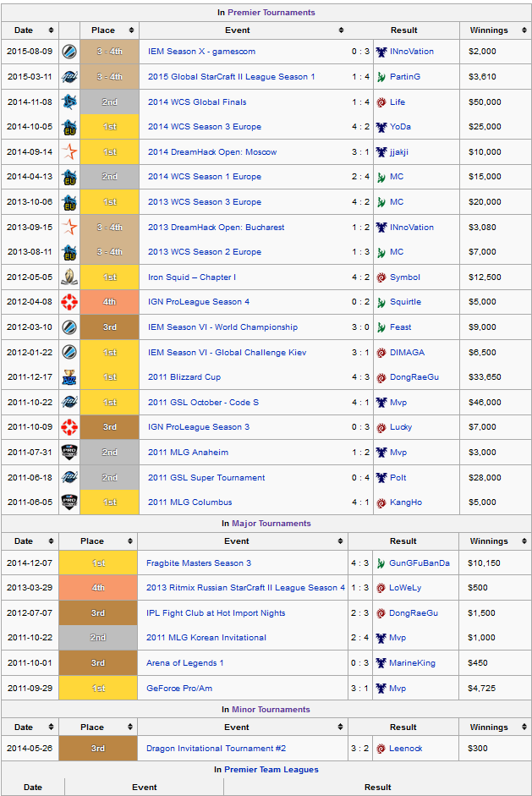Click the Zerg race icon beside Symbol
Viewport: 532px width, 796px height.
point(381,277)
